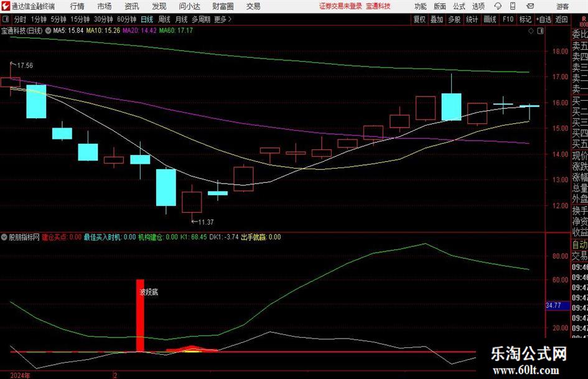This screenshot has width=588, height=379.
Task: Click the 股朋指标网 indicator name
Action: pos(24,237)
